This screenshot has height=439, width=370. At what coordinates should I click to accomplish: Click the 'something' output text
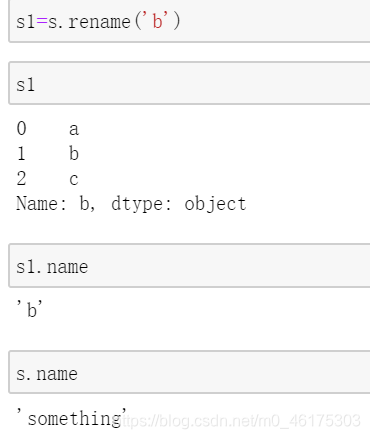coord(71,417)
